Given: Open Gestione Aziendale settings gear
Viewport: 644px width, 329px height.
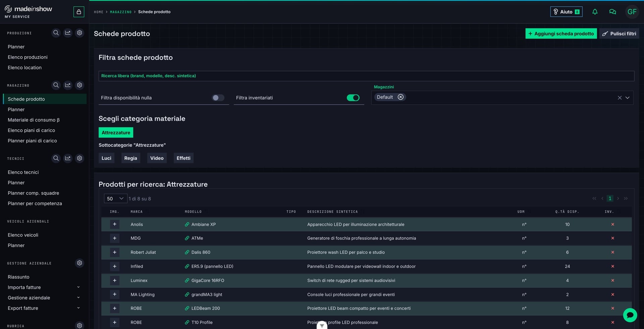Looking at the screenshot, I should 79,263.
